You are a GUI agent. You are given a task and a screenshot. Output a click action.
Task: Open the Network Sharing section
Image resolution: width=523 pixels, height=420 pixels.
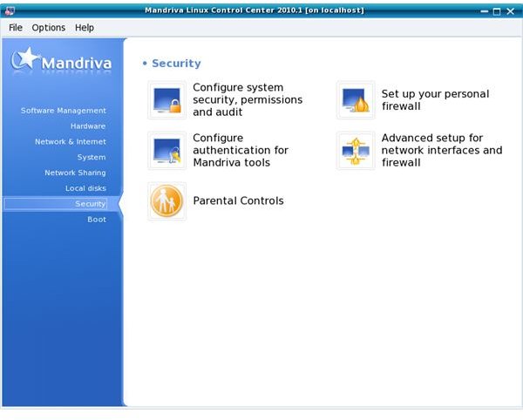[x=75, y=173]
